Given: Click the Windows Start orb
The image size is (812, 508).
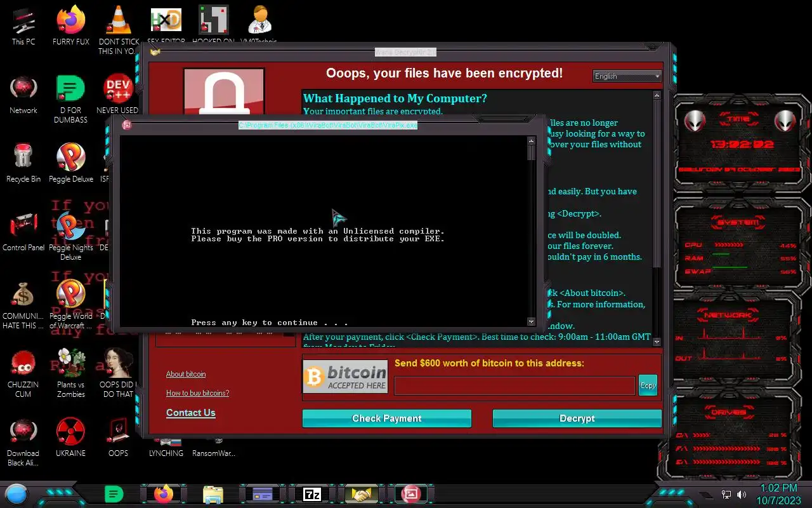Looking at the screenshot, I should pyautogui.click(x=16, y=494).
